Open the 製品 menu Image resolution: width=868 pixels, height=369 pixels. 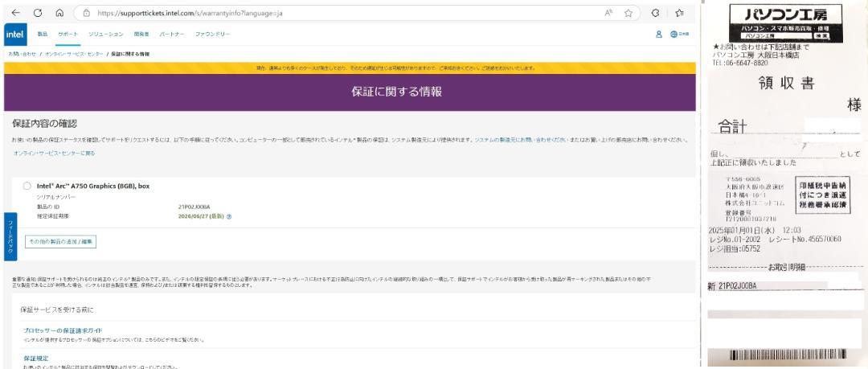[x=42, y=35]
